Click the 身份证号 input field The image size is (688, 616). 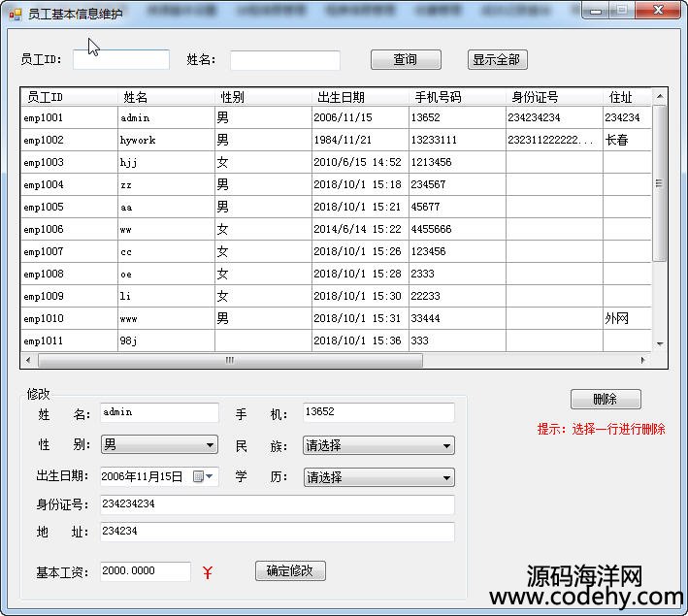pyautogui.click(x=277, y=504)
